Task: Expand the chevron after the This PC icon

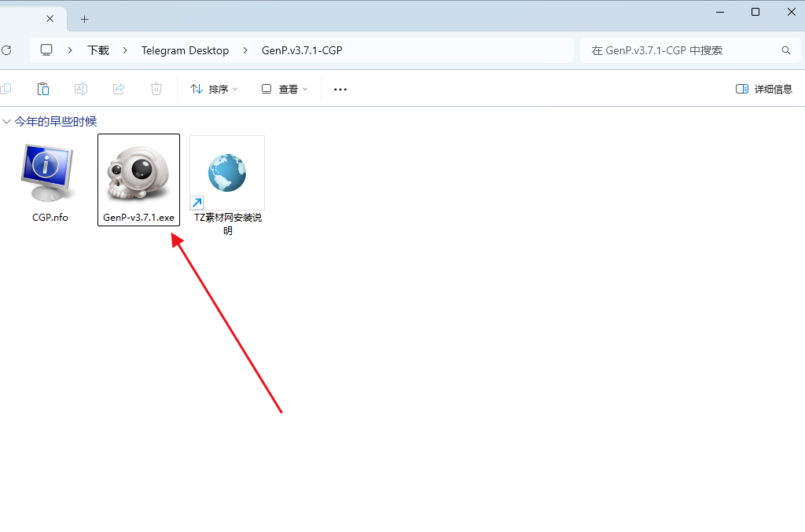Action: 70,50
